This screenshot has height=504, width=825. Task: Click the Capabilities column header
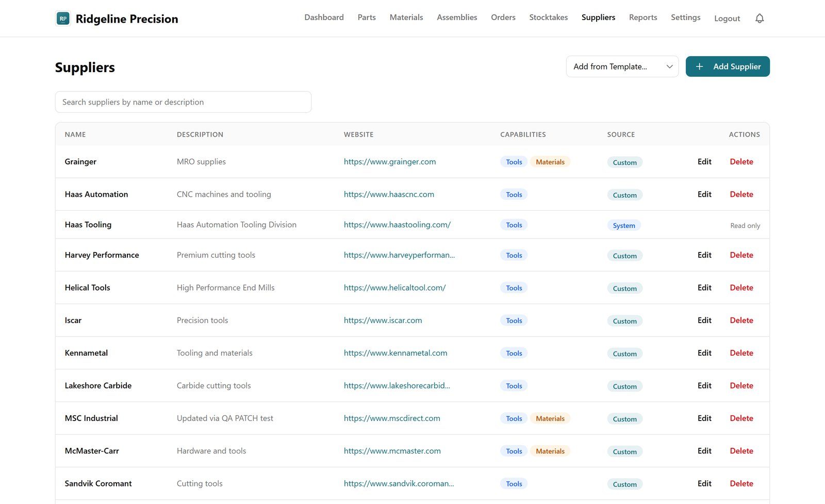(523, 135)
